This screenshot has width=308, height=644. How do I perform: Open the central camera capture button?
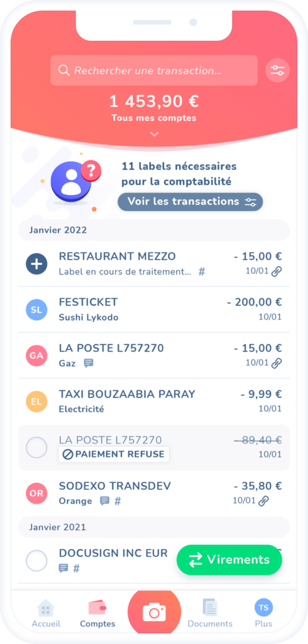click(x=155, y=613)
